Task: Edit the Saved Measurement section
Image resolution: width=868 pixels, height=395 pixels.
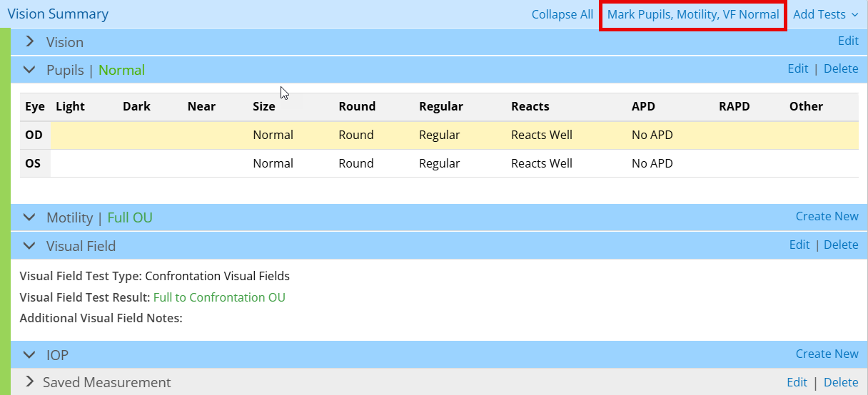Action: coord(797,382)
